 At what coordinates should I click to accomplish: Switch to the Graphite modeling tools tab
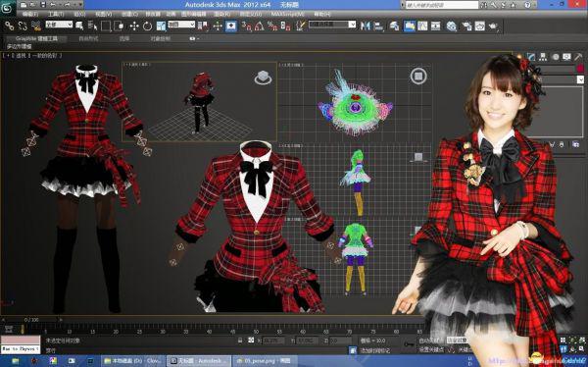point(36,38)
